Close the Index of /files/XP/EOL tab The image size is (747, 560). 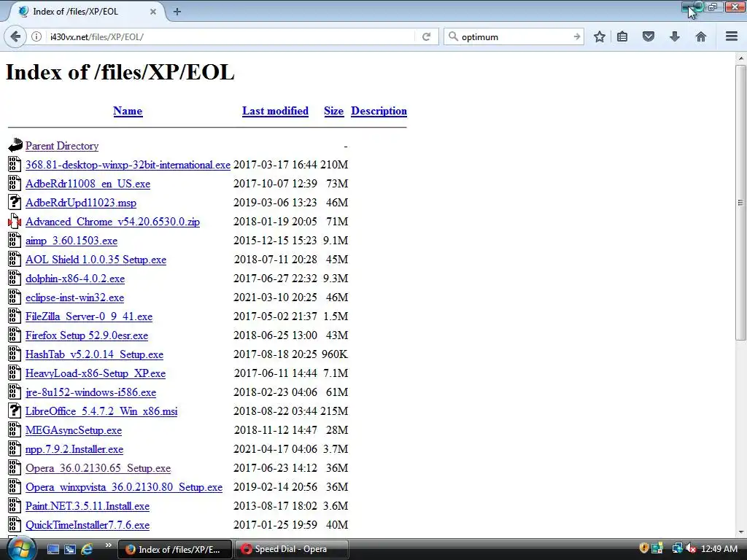point(153,12)
